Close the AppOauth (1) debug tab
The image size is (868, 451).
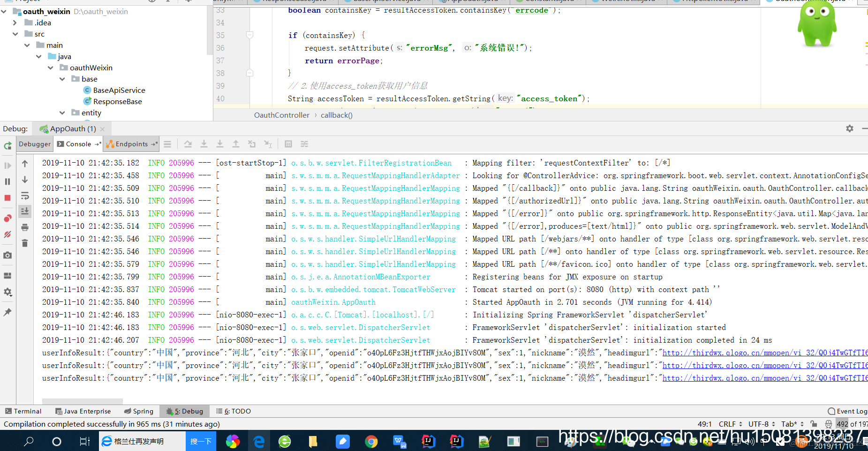click(x=102, y=129)
